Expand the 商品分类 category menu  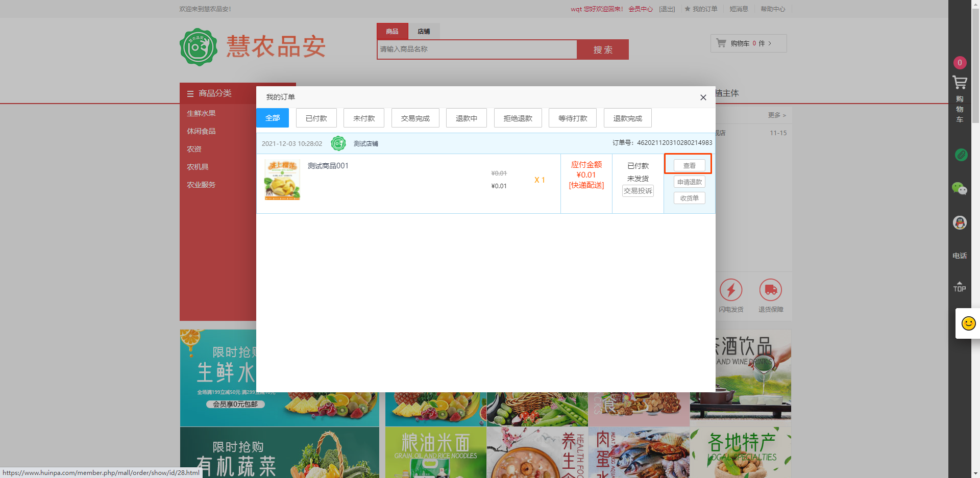tap(215, 93)
